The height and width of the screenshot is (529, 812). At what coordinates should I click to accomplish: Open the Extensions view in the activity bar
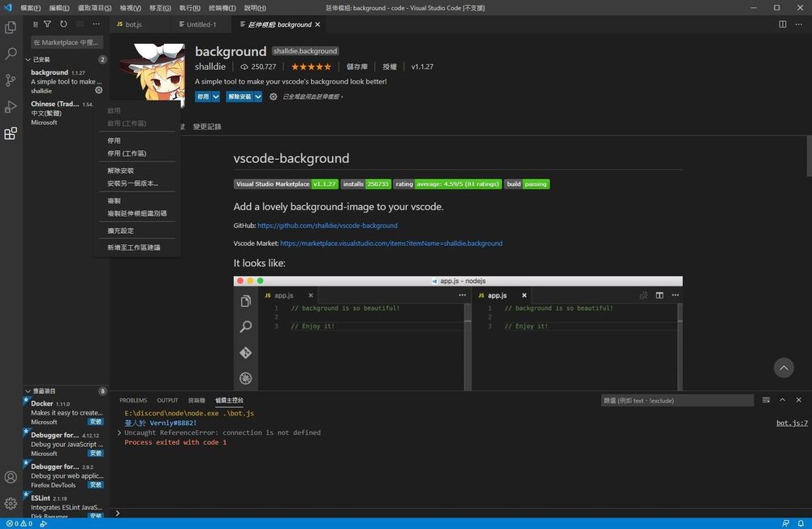11,133
